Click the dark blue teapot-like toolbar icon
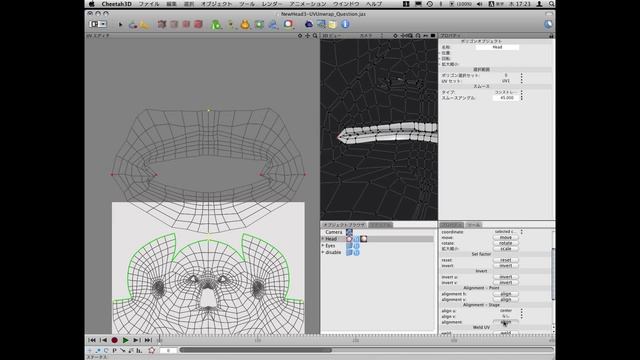The height and width of the screenshot is (360, 640). tap(309, 24)
